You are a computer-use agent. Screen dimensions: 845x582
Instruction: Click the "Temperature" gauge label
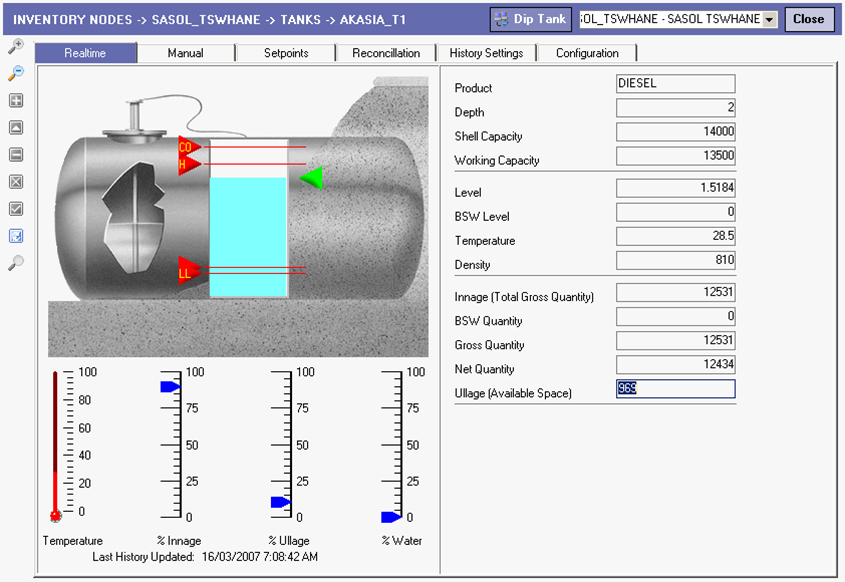73,541
